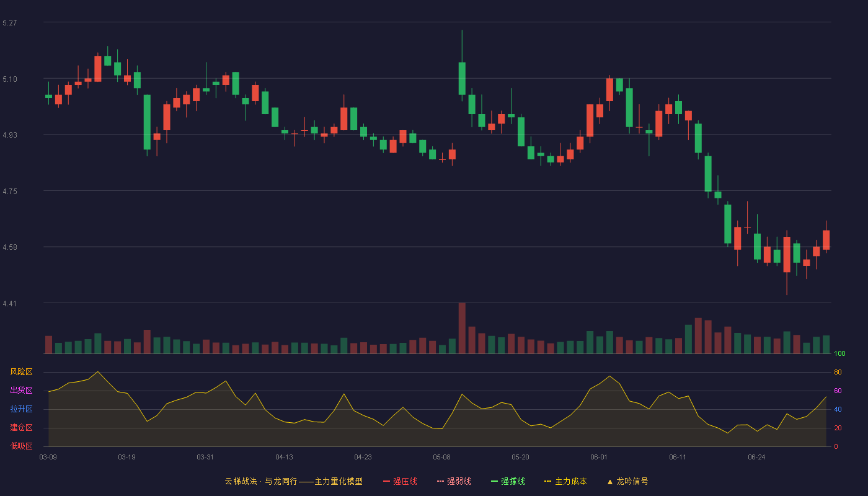Select the 04-13 date label
The height and width of the screenshot is (496, 868).
(x=285, y=457)
